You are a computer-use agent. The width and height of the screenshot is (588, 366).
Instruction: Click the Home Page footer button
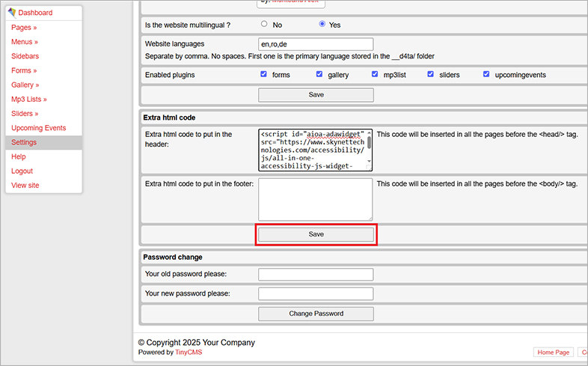pyautogui.click(x=553, y=352)
